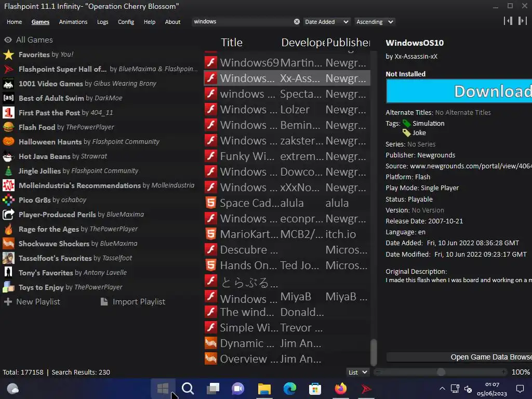Select Halloween Haunts pumpkin icon

pos(8,142)
